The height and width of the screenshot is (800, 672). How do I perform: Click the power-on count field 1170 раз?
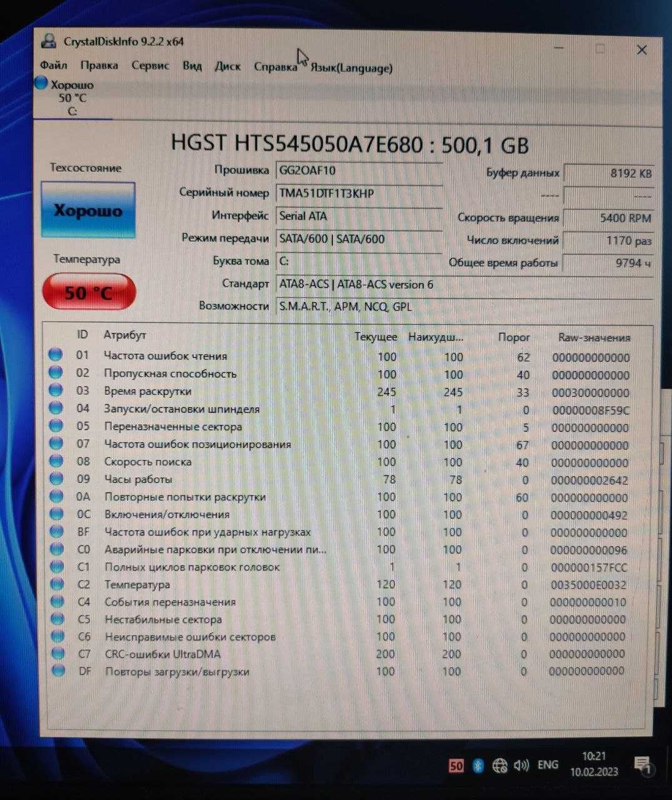pos(609,241)
